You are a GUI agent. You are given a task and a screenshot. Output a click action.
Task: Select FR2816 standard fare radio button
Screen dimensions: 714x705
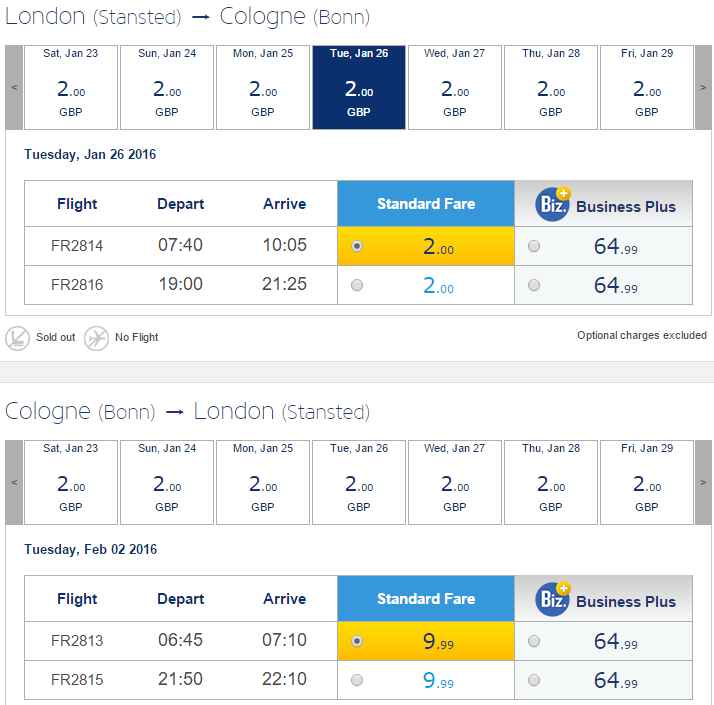[357, 285]
